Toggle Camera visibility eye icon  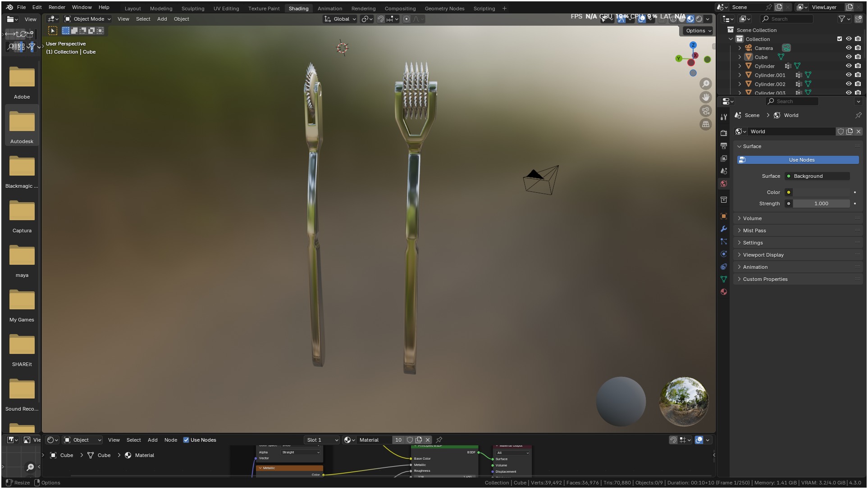[x=849, y=48]
